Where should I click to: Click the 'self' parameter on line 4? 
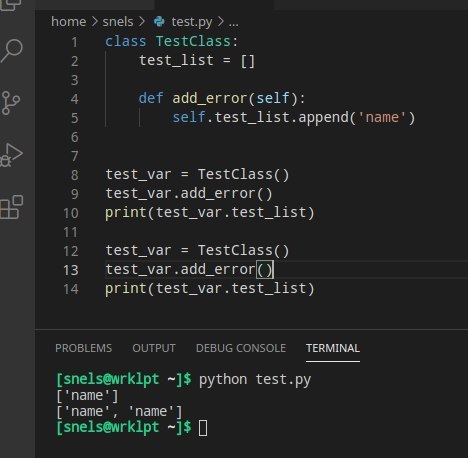(273, 99)
